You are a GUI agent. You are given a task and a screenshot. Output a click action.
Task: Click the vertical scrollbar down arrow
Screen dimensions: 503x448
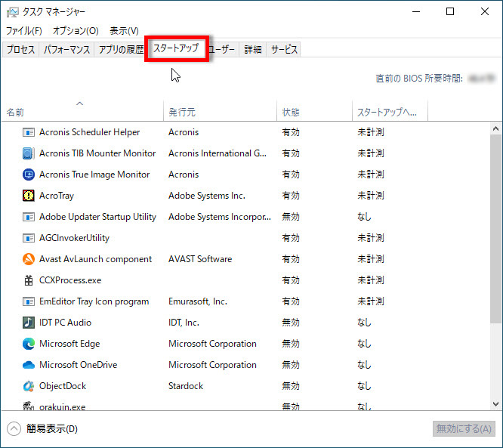tap(496, 404)
